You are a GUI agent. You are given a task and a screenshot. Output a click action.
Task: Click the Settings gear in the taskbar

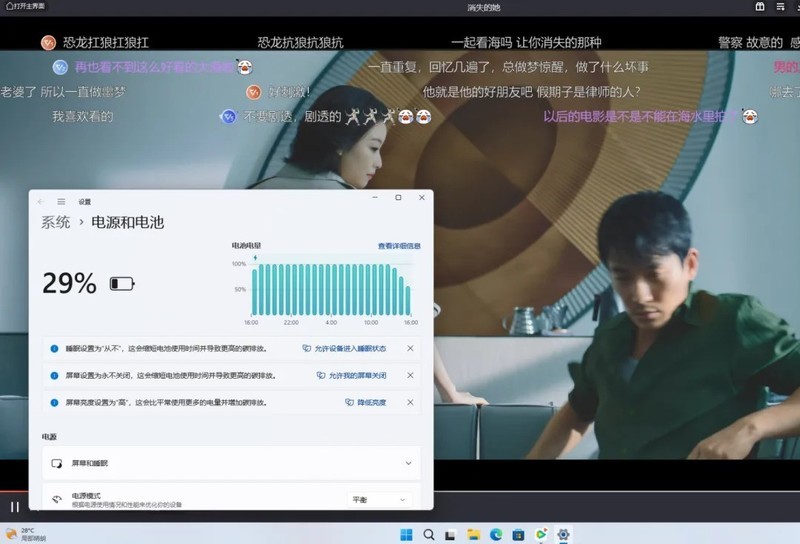point(563,534)
